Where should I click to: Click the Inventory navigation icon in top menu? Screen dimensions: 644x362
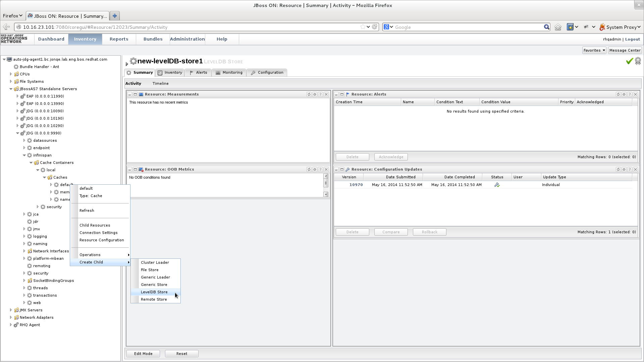85,39
